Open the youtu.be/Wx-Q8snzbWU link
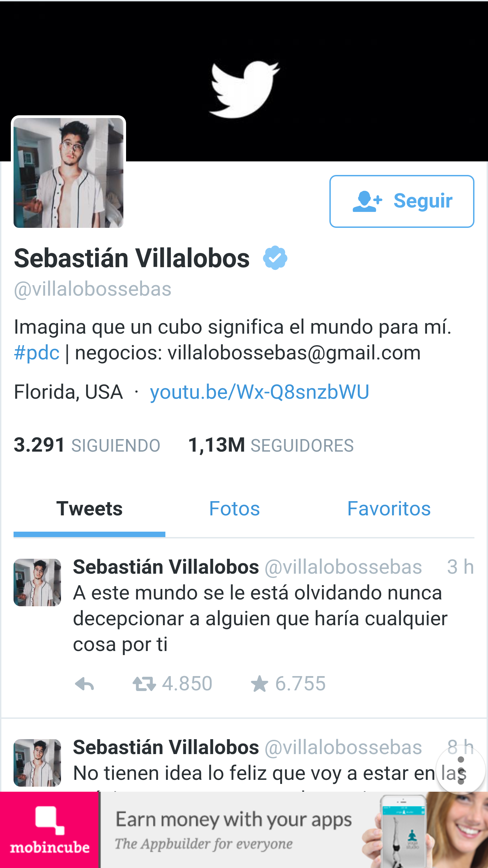 tap(260, 392)
